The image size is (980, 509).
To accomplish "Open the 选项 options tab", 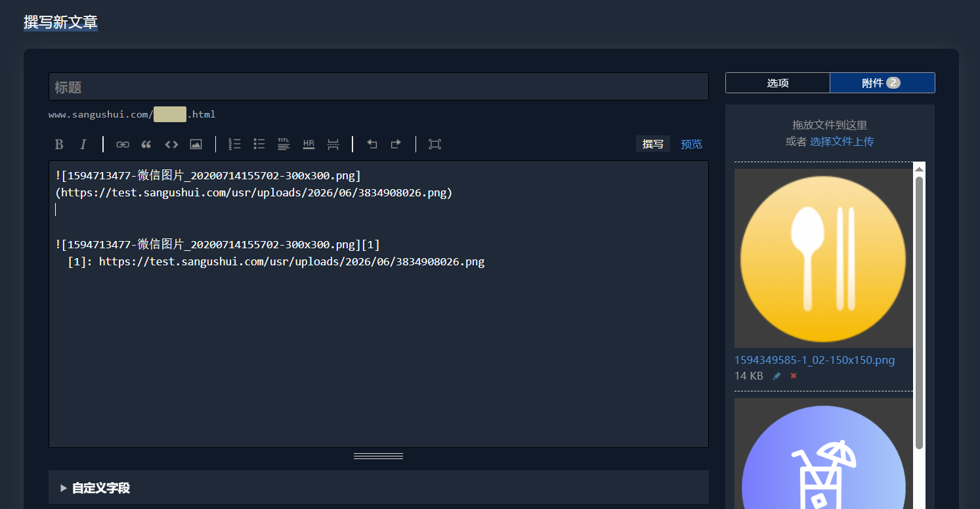I will 778,83.
